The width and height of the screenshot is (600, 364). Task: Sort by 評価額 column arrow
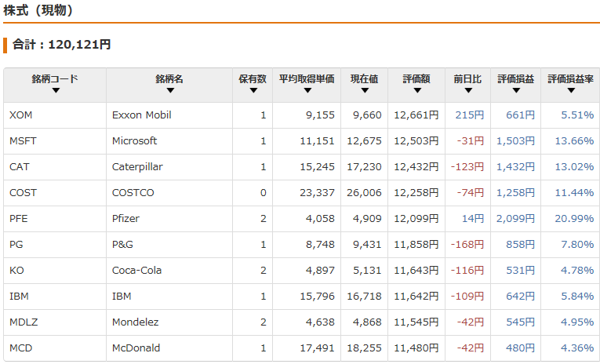point(417,91)
